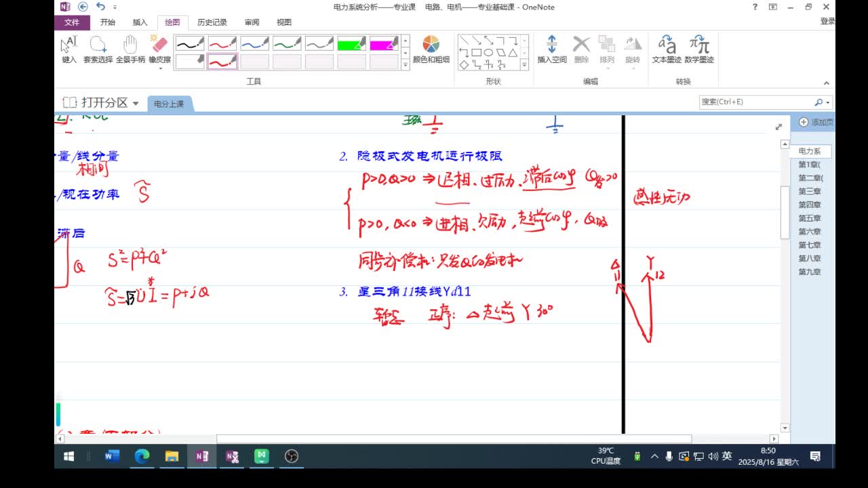Select the triangle shape
The width and height of the screenshot is (868, 488).
tap(513, 53)
